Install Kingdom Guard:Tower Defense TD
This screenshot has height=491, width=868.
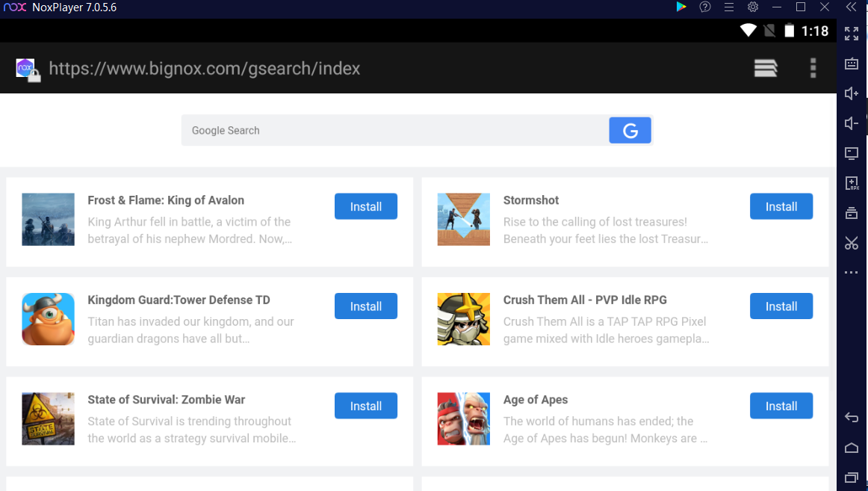366,306
